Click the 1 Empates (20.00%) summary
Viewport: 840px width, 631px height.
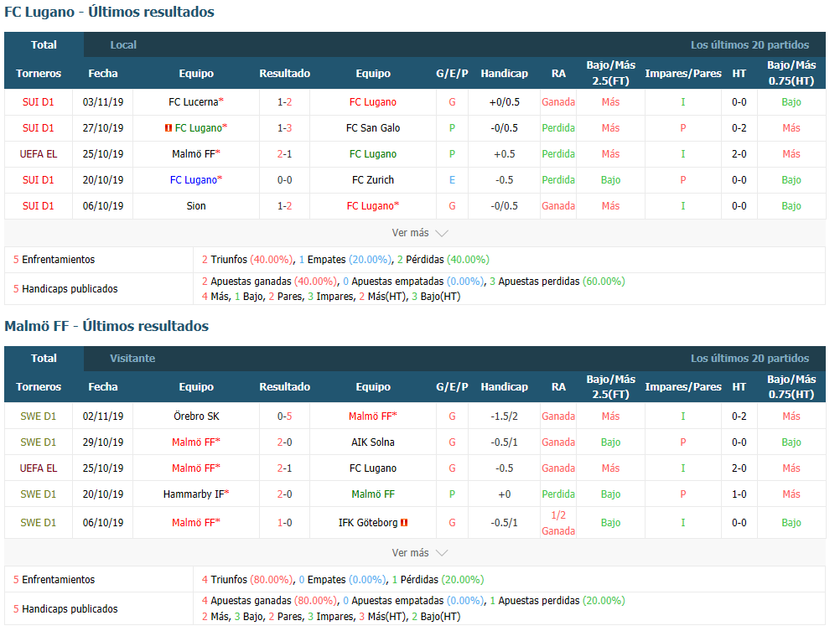345,259
